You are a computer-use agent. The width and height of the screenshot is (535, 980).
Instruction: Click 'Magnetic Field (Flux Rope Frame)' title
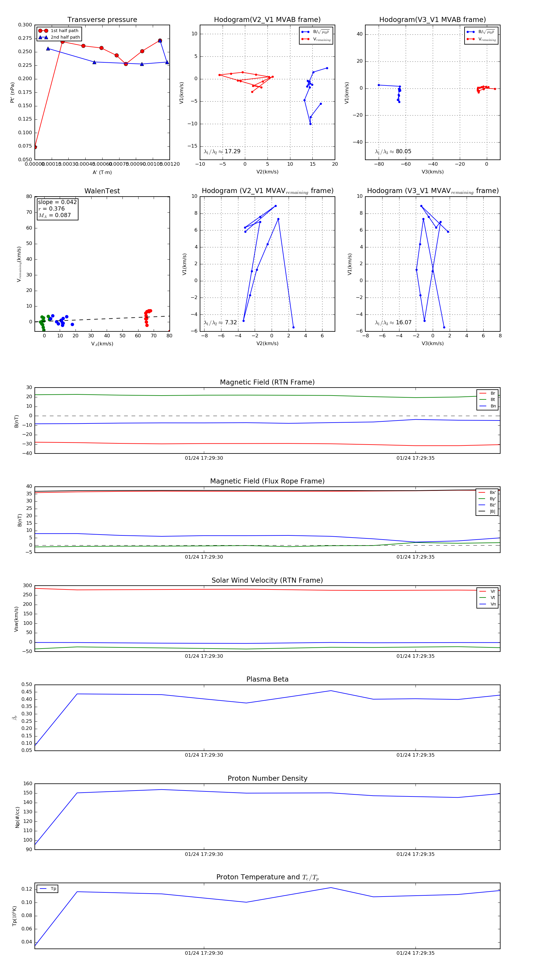point(267,481)
